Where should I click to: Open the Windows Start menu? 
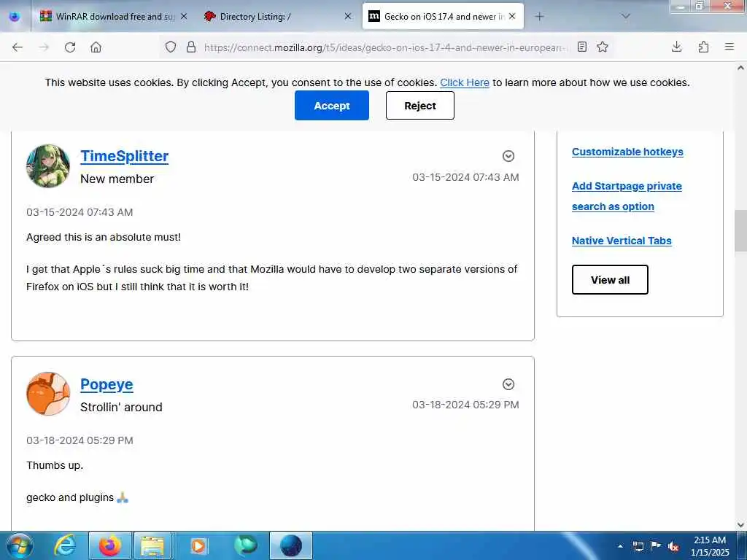tap(19, 545)
